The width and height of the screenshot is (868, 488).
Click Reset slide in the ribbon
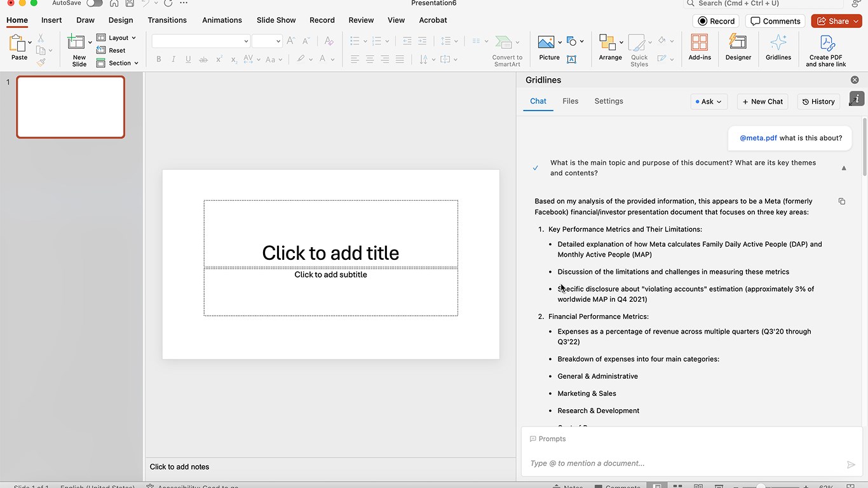[111, 50]
